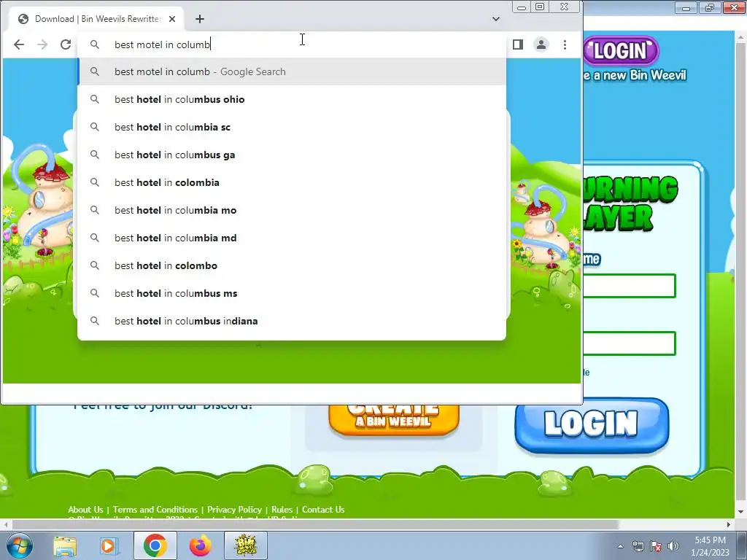Click the address bar search text

pyautogui.click(x=162, y=44)
